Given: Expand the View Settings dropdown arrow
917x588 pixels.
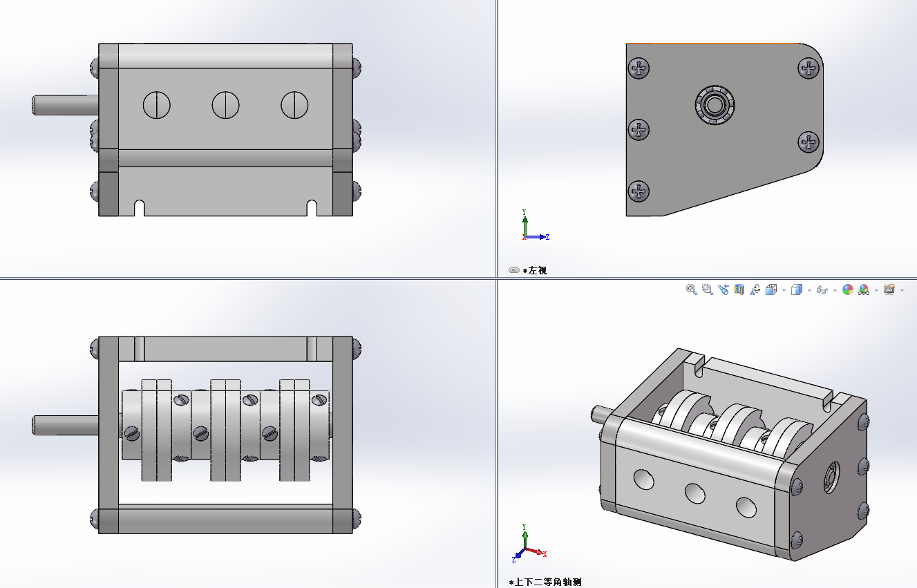Looking at the screenshot, I should 901,290.
